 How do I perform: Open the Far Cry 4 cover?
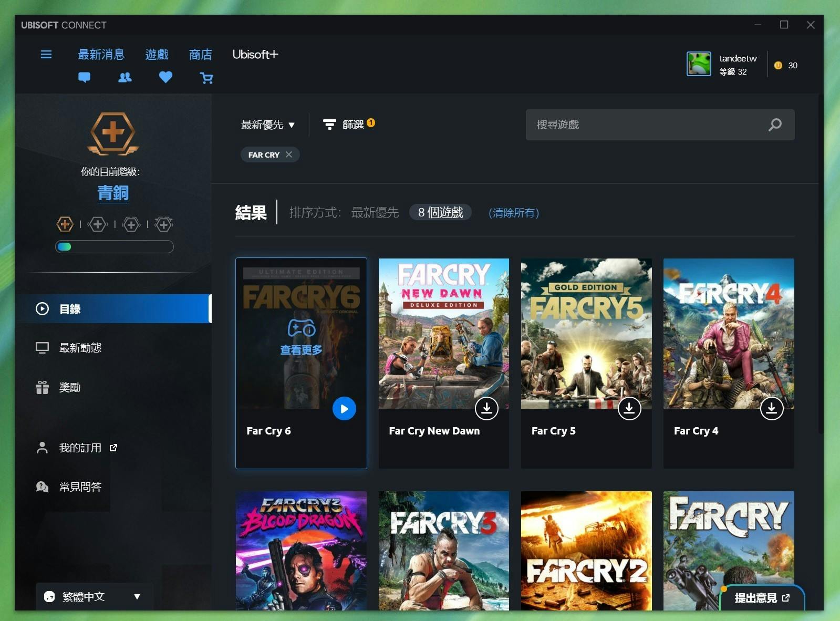pyautogui.click(x=729, y=334)
